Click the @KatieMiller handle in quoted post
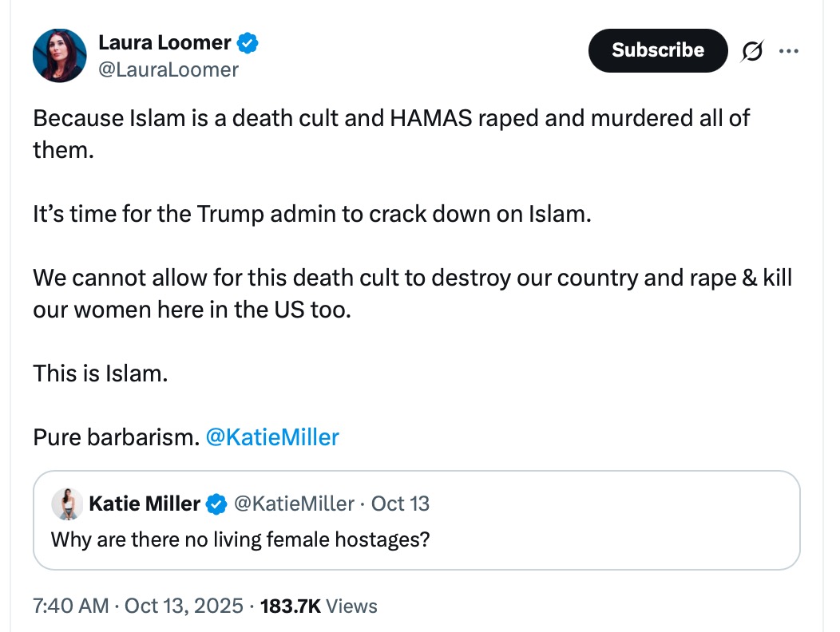The height and width of the screenshot is (632, 840). [293, 504]
